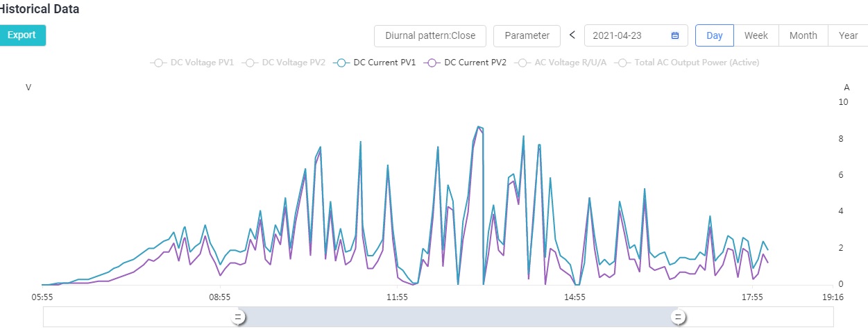Click the DC Current PV2 legend marker
The image size is (868, 330).
(x=432, y=63)
